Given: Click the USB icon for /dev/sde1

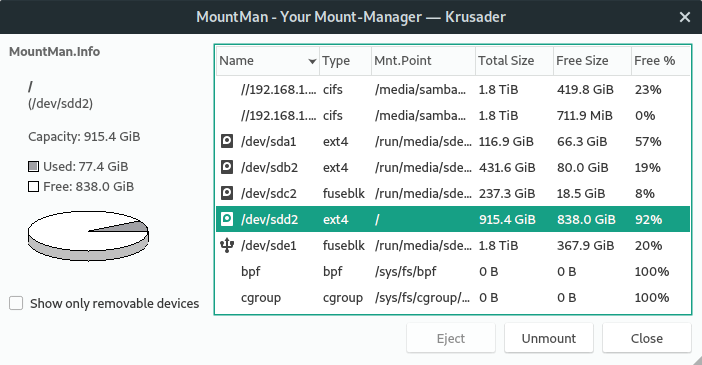Looking at the screenshot, I should coord(227,245).
